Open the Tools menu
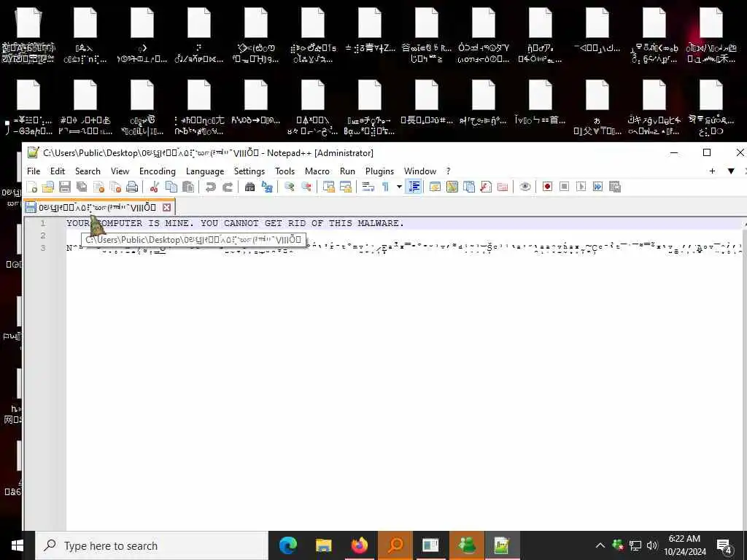Image resolution: width=747 pixels, height=560 pixels. point(285,171)
